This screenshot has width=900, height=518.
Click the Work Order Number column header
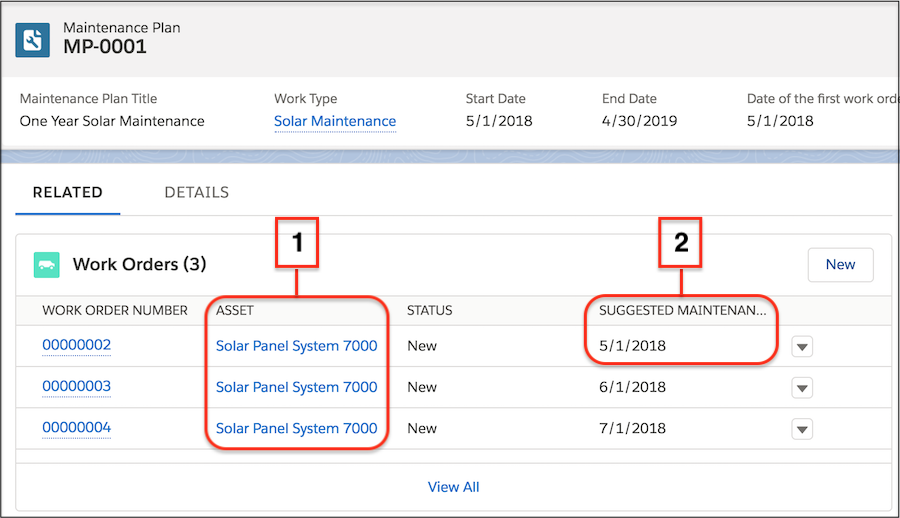coord(115,311)
